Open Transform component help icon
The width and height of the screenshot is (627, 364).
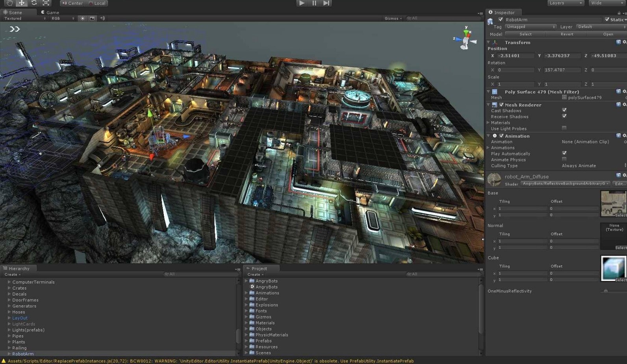click(618, 42)
